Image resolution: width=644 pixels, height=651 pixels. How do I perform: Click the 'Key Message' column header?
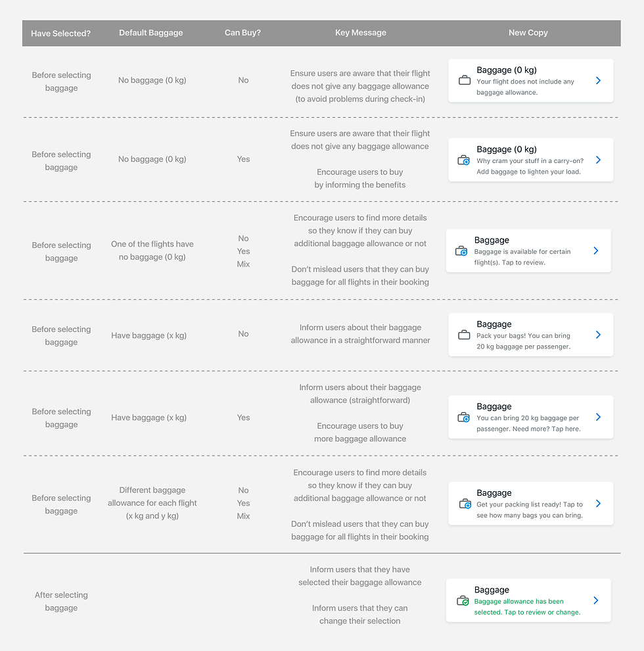(361, 33)
